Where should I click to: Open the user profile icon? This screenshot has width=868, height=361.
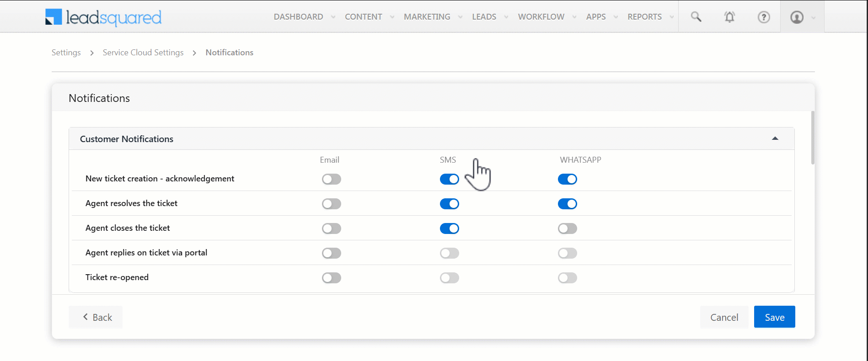pos(797,17)
